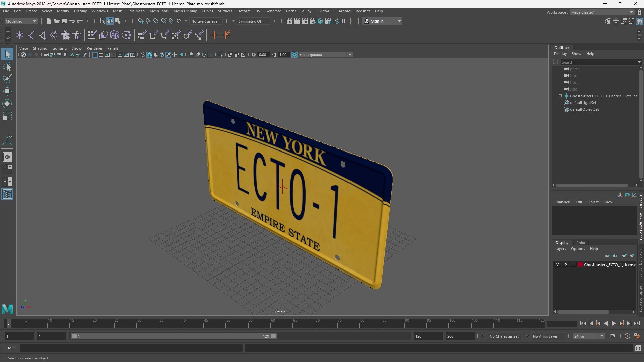This screenshot has height=362, width=644.
Task: Activate the Move tool in toolbox
Action: pos(7,91)
